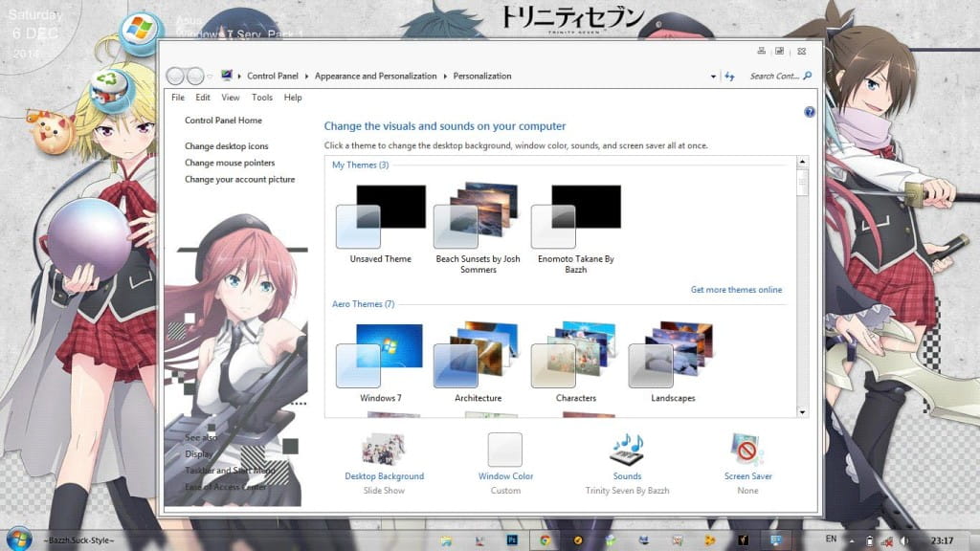Open the address bar dropdown arrow
The height and width of the screenshot is (551, 980).
coord(714,75)
